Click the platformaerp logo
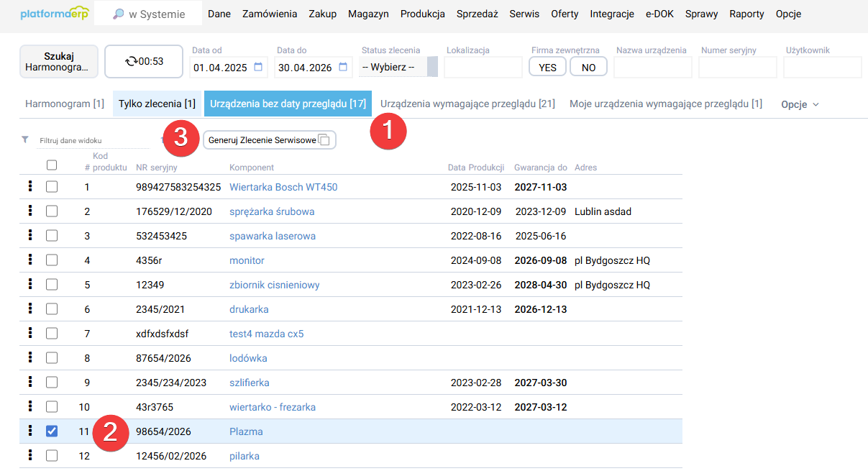868x471 pixels. tap(54, 14)
